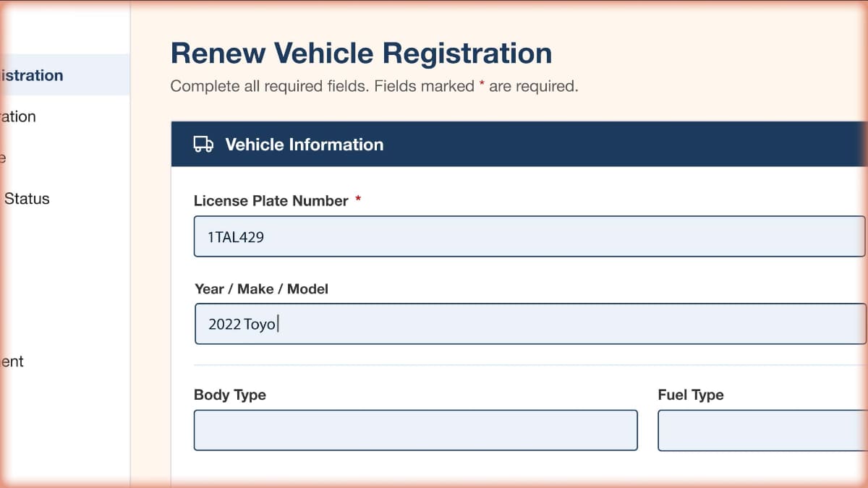Image resolution: width=868 pixels, height=488 pixels.
Task: Focus the License Plate Number input
Action: (529, 236)
